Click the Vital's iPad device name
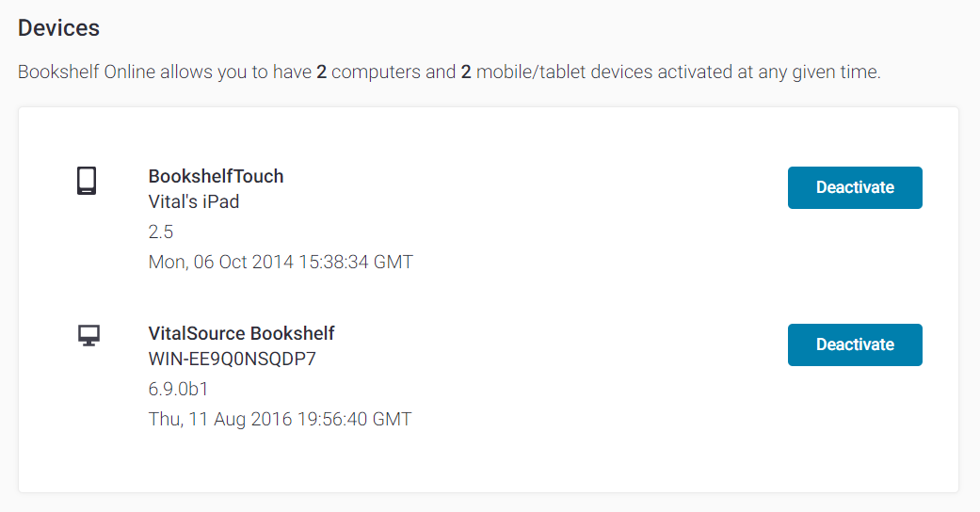 click(x=194, y=202)
